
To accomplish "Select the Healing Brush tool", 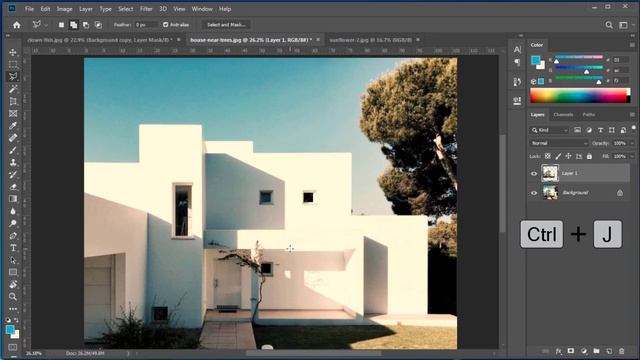I will pyautogui.click(x=13, y=138).
